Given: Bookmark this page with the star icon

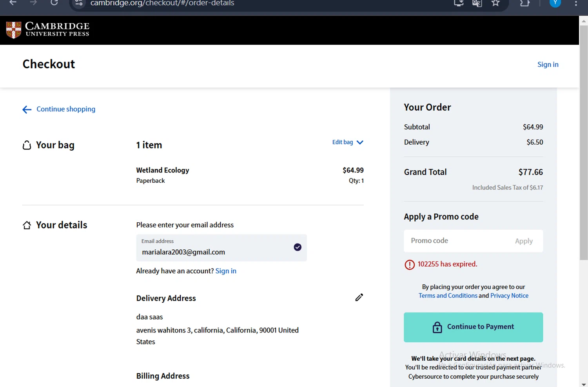Looking at the screenshot, I should pos(495,3).
